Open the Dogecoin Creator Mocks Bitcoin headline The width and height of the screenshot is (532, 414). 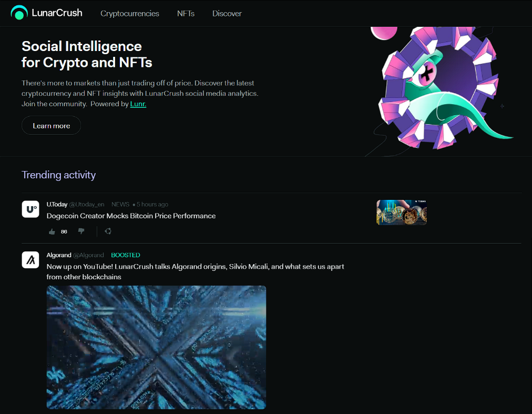[131, 216]
